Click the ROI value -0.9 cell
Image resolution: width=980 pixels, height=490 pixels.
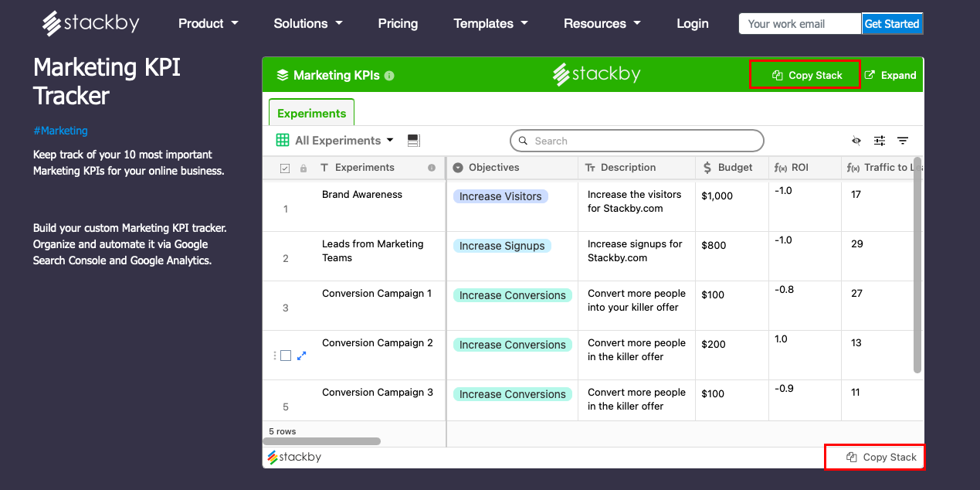coord(805,400)
